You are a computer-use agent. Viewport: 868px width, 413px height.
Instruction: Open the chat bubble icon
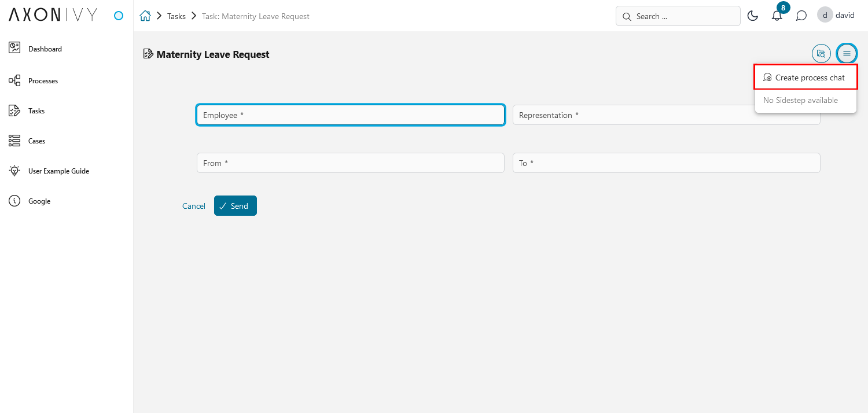click(801, 16)
